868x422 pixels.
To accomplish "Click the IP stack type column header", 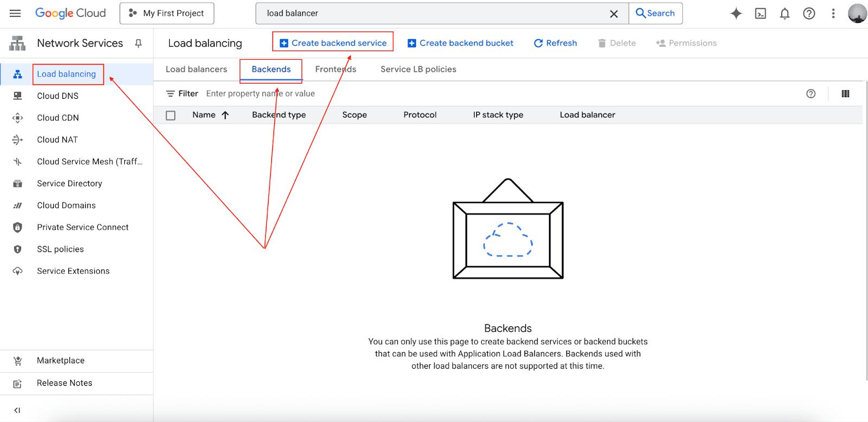I will coord(498,115).
